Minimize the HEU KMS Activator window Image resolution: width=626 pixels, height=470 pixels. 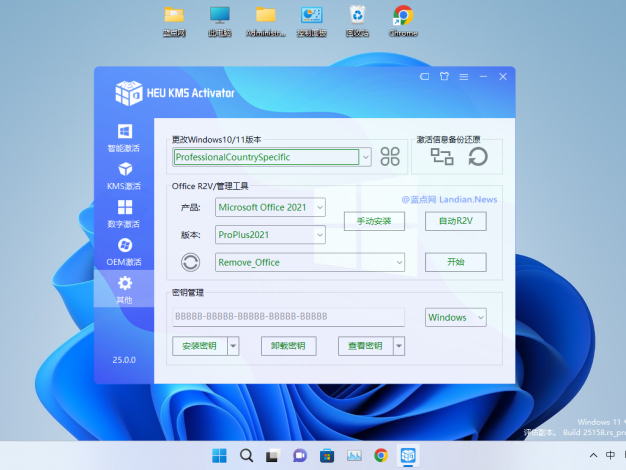click(x=483, y=76)
